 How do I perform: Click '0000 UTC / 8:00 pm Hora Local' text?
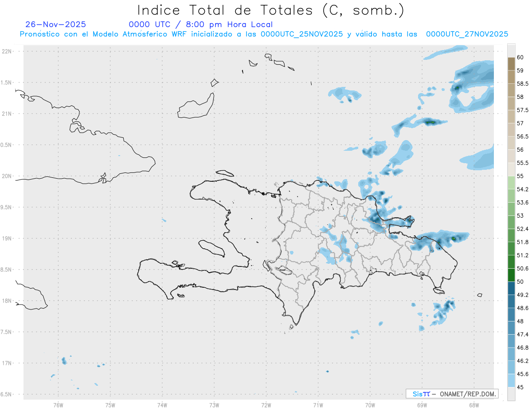click(x=201, y=25)
